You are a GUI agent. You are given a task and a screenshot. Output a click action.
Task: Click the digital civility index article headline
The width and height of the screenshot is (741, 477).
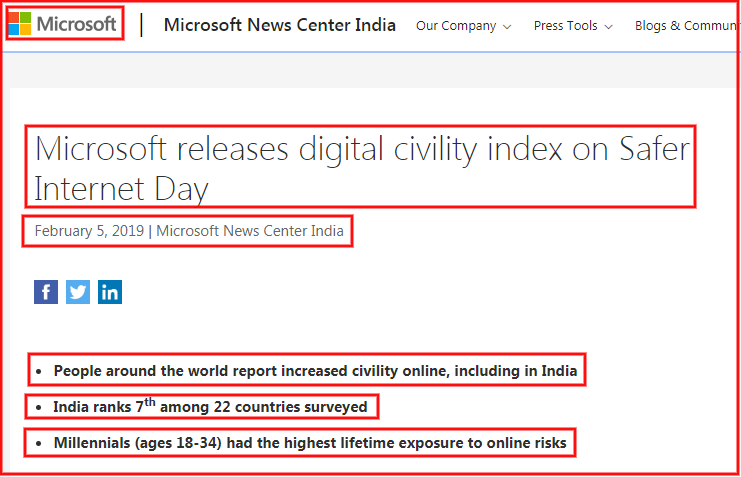coord(362,168)
